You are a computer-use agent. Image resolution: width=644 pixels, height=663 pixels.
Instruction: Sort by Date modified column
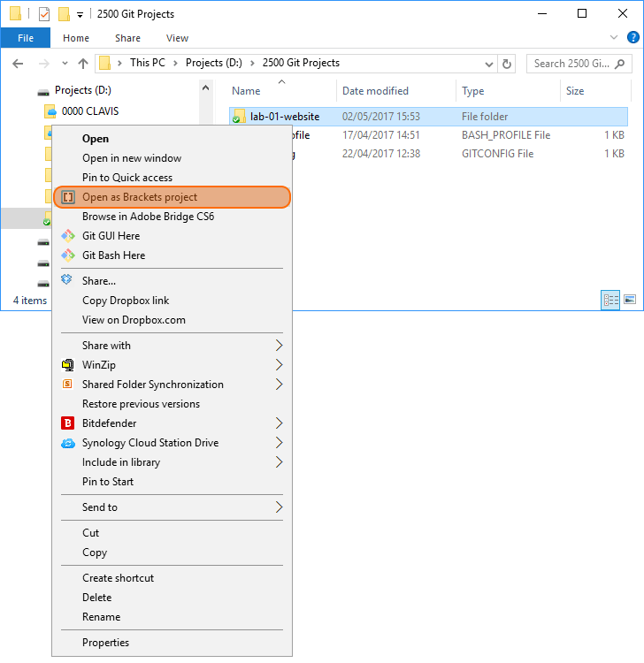[375, 91]
